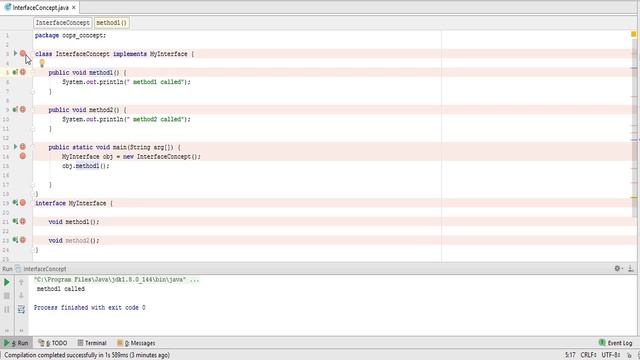Open the yellow intention light bulb
This screenshot has width=640, height=360.
42,63
